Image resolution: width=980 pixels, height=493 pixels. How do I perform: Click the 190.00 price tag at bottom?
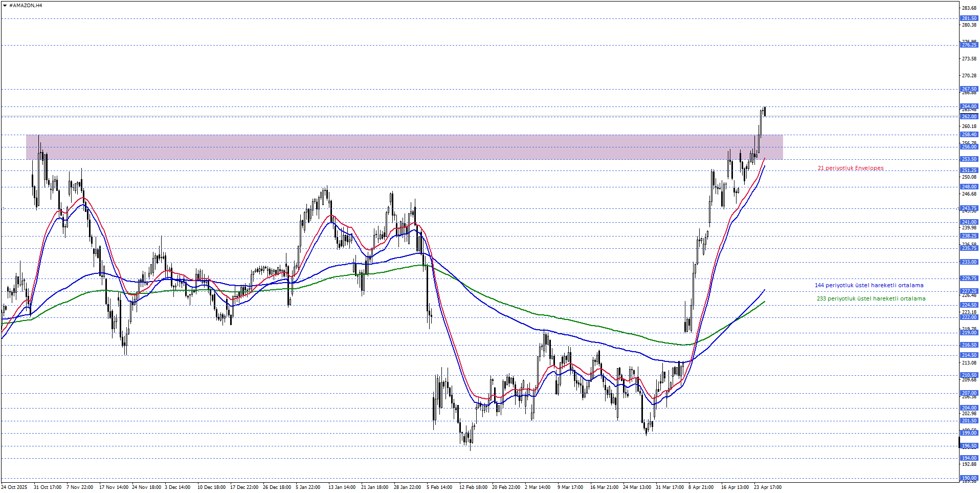coord(969,478)
